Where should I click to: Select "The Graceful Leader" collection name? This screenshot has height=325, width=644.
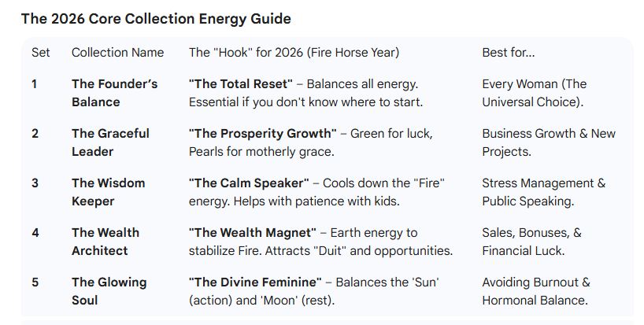point(110,142)
